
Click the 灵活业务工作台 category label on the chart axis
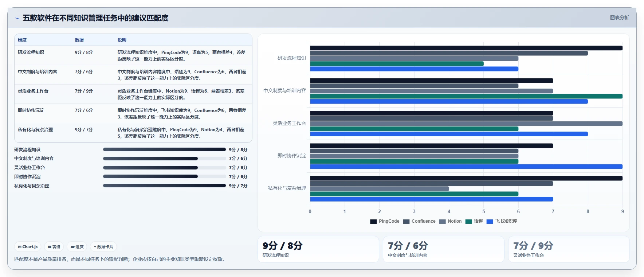290,123
